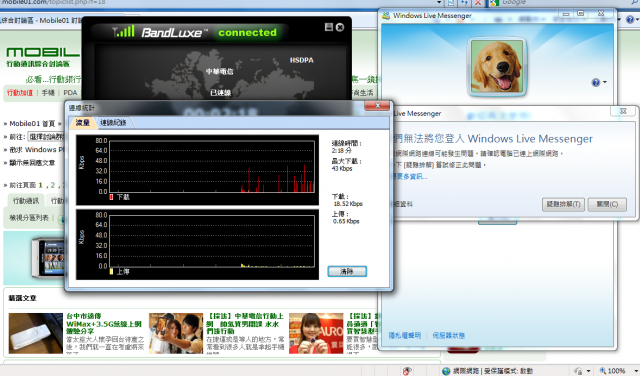Click the 中華電信 carrier name in BandLuxe
The width and height of the screenshot is (640, 376).
click(220, 71)
